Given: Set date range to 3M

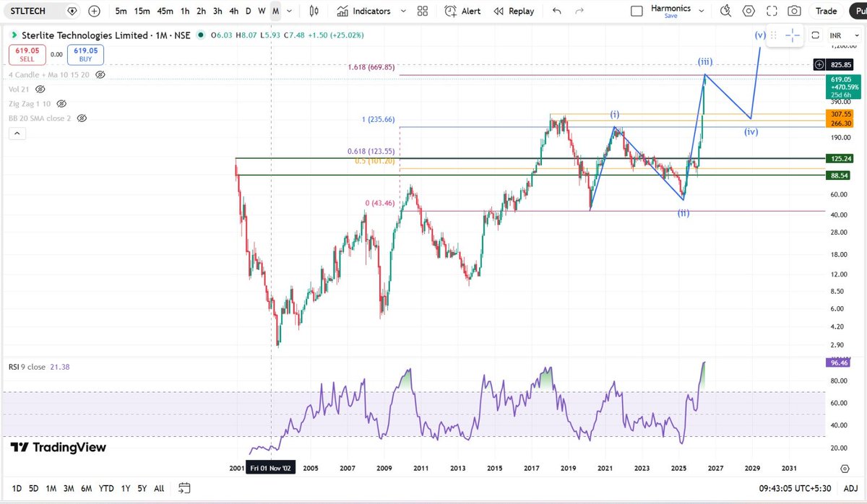Looking at the screenshot, I should pyautogui.click(x=69, y=488).
